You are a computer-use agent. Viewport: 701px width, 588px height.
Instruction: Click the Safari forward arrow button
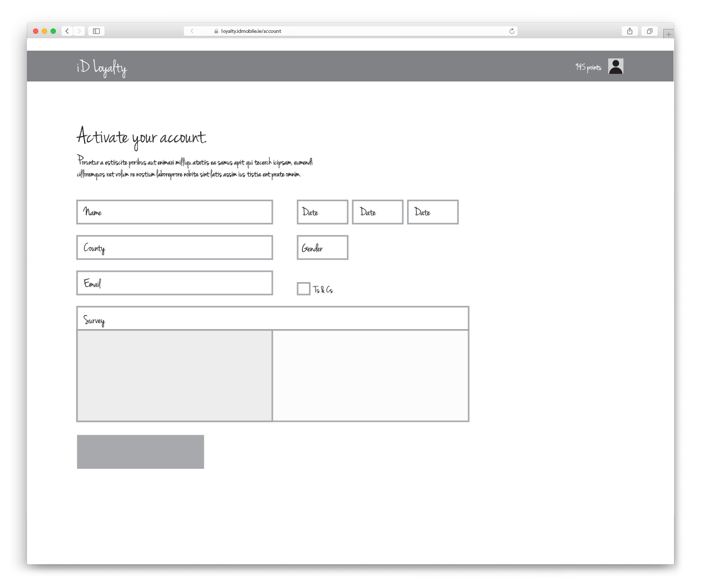click(x=79, y=31)
